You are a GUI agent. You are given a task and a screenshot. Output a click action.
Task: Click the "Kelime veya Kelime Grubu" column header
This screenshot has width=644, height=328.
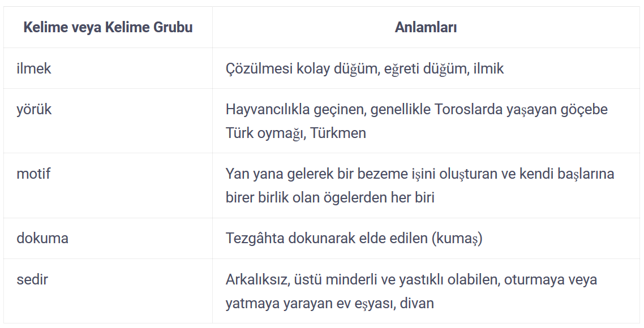pos(108,28)
